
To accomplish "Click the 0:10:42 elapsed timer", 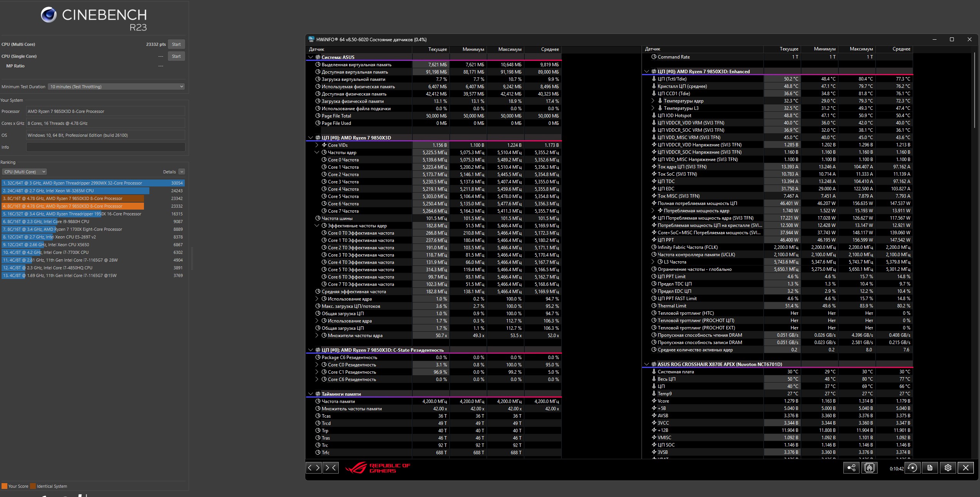I will tap(896, 469).
